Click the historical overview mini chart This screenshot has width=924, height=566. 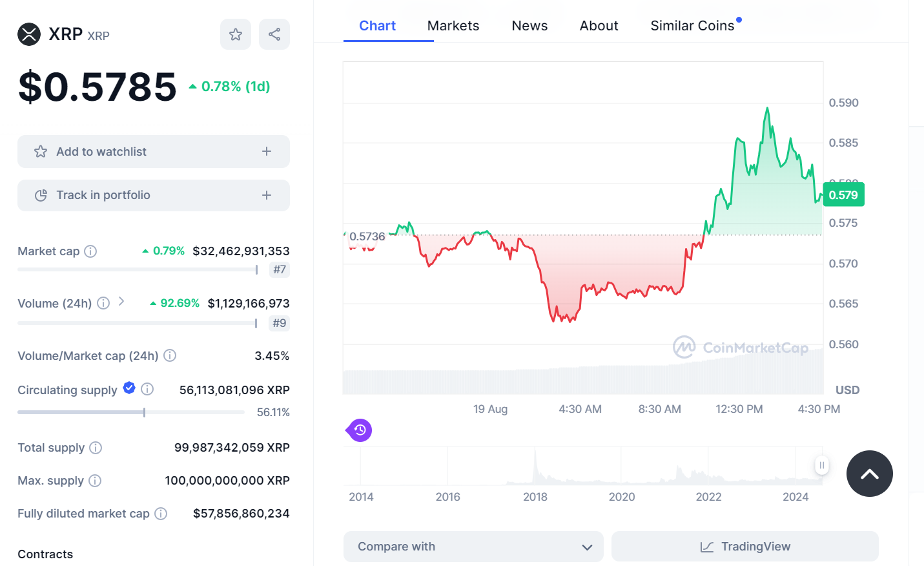coord(583,466)
